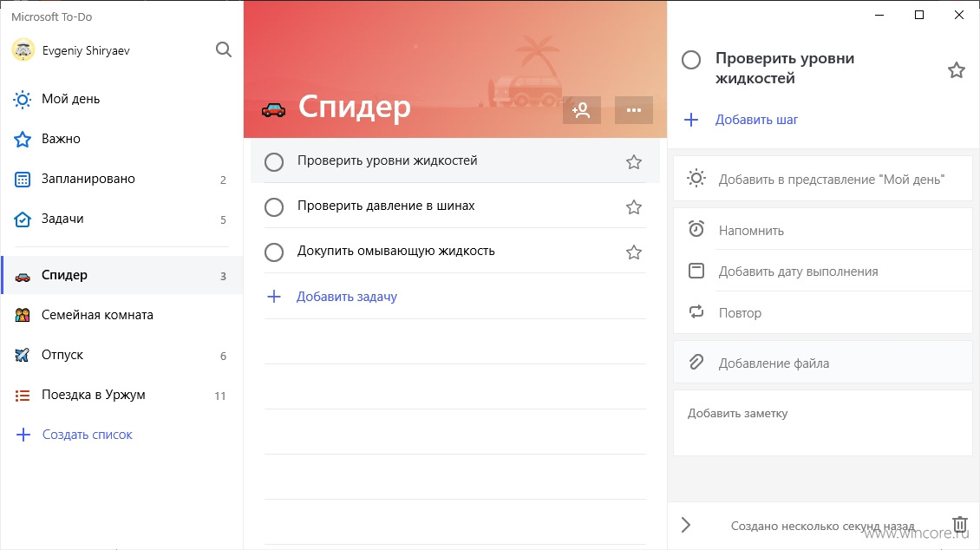Screen dimensions: 980x550
Task: Click the plus icon beside Создать список
Action: (x=23, y=435)
